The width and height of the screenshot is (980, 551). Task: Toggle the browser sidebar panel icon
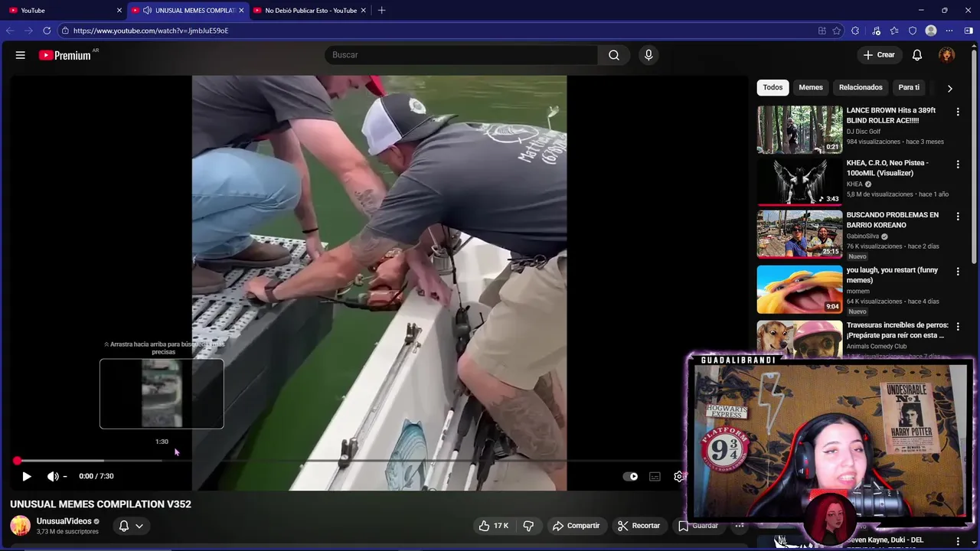coord(969,31)
